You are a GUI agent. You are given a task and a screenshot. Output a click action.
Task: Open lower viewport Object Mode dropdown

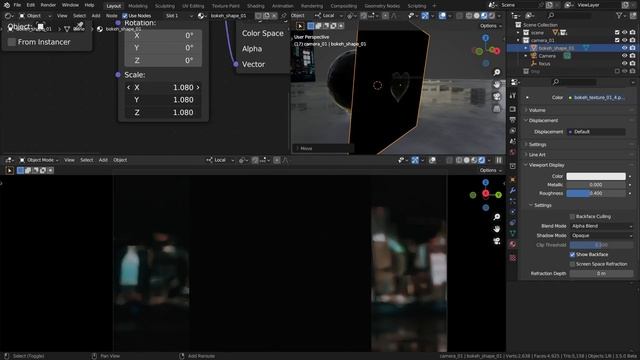[x=39, y=160]
